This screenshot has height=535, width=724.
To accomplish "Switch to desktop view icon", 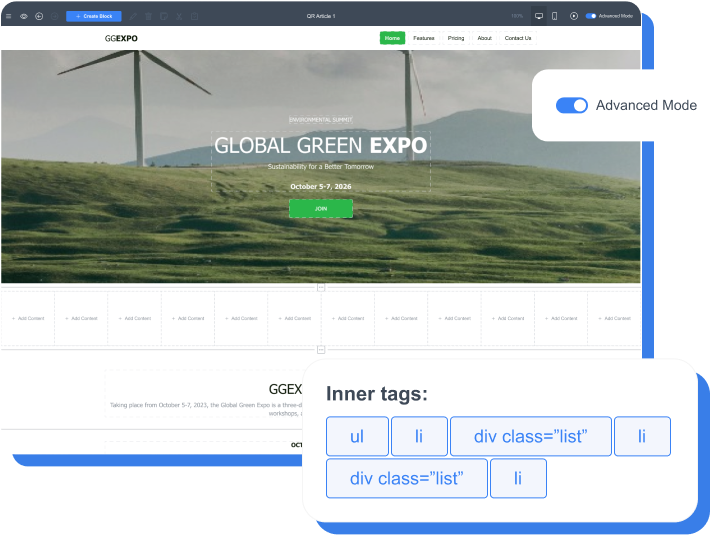I will point(539,16).
